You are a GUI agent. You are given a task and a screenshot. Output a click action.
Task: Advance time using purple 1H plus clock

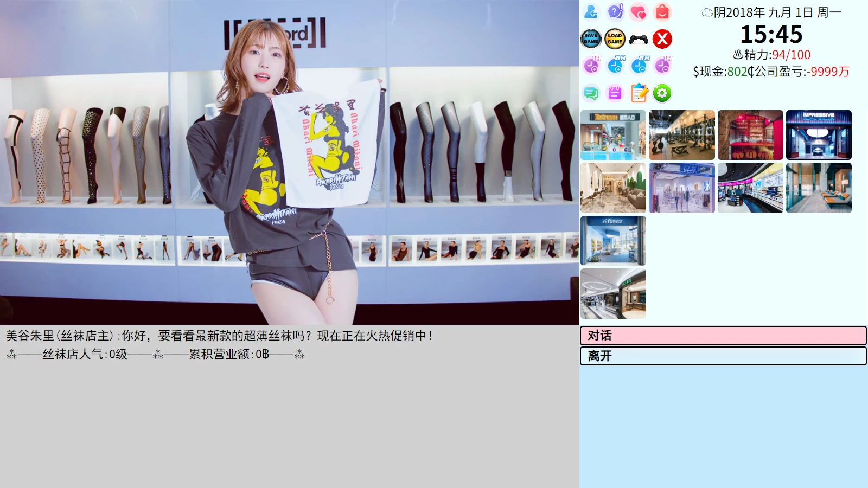591,66
